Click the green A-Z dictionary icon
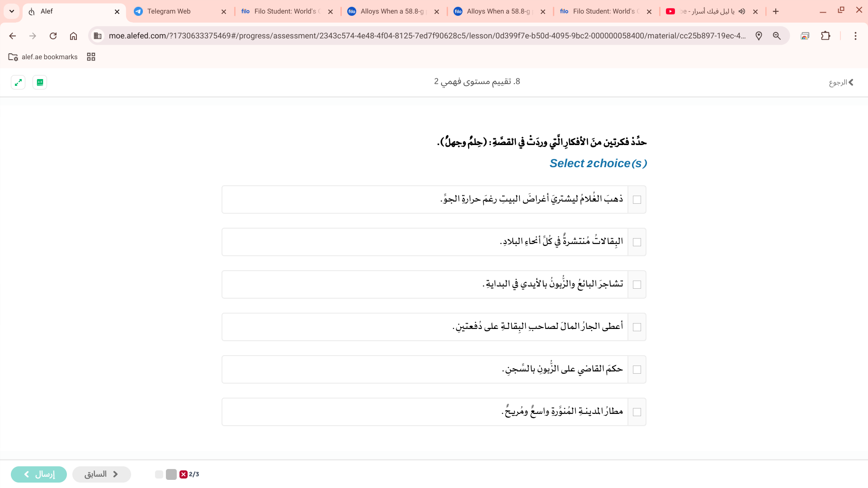The width and height of the screenshot is (868, 488). (40, 82)
